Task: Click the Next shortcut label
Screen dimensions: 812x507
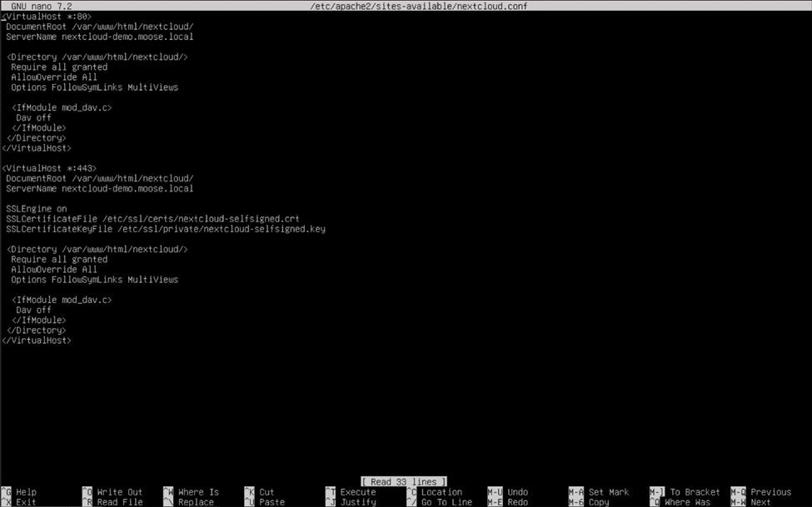Action: (x=760, y=502)
